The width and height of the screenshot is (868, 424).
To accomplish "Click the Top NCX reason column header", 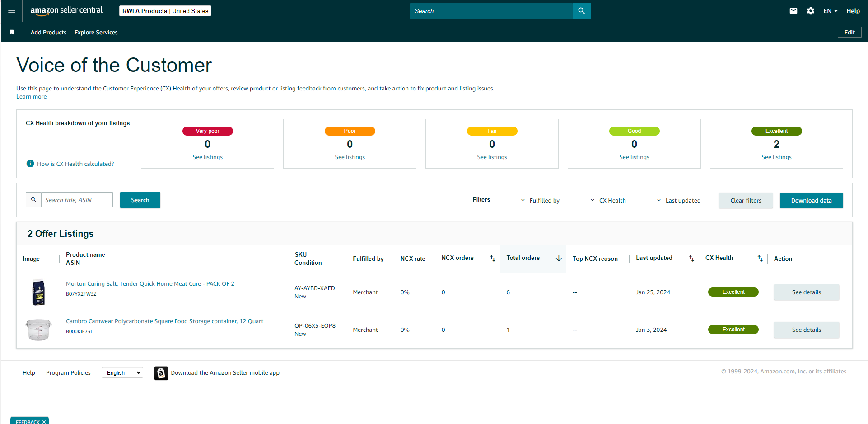I will pyautogui.click(x=595, y=259).
